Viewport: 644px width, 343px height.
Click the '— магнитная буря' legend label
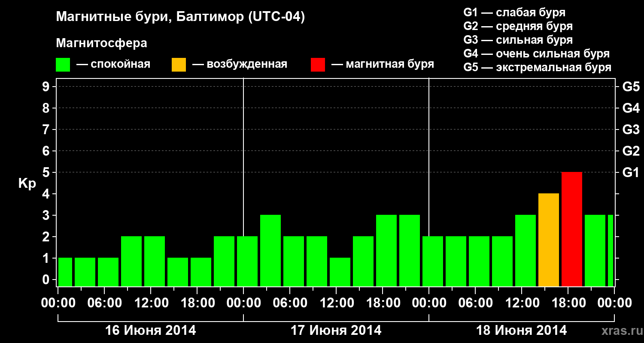tap(383, 65)
